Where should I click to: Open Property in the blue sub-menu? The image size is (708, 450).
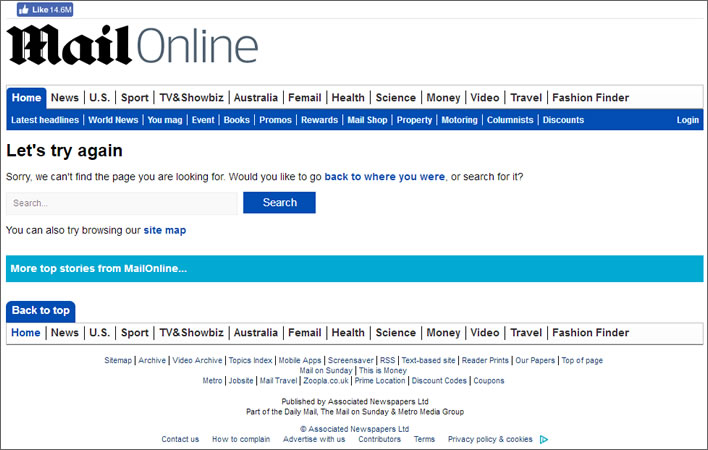point(415,120)
